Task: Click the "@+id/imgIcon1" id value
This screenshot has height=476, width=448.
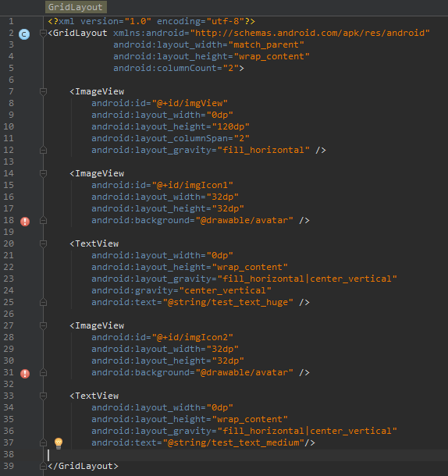Action: (x=192, y=185)
